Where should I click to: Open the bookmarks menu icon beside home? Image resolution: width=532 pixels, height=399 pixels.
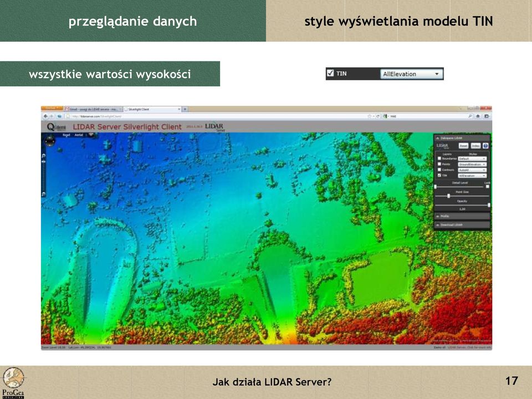[486, 116]
